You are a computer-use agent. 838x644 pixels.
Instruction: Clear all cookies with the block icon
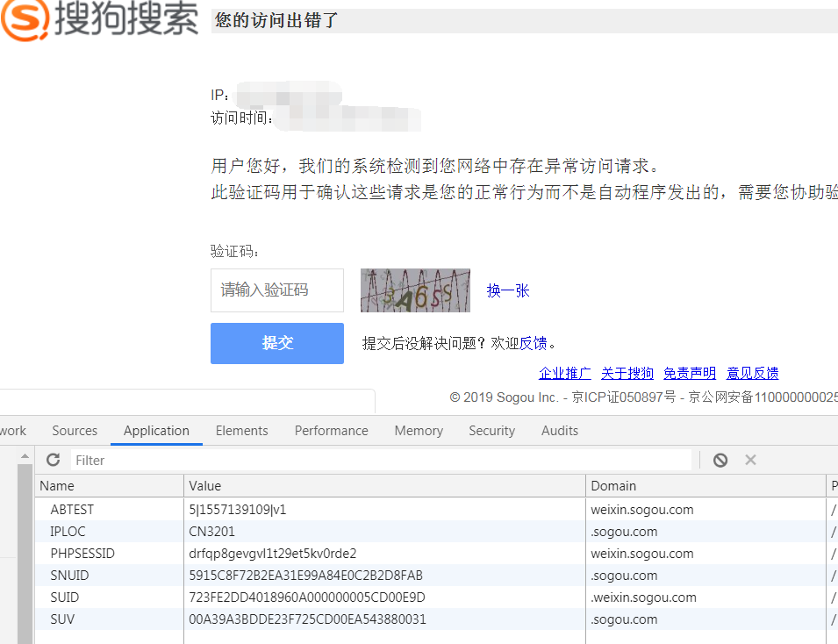tap(720, 460)
